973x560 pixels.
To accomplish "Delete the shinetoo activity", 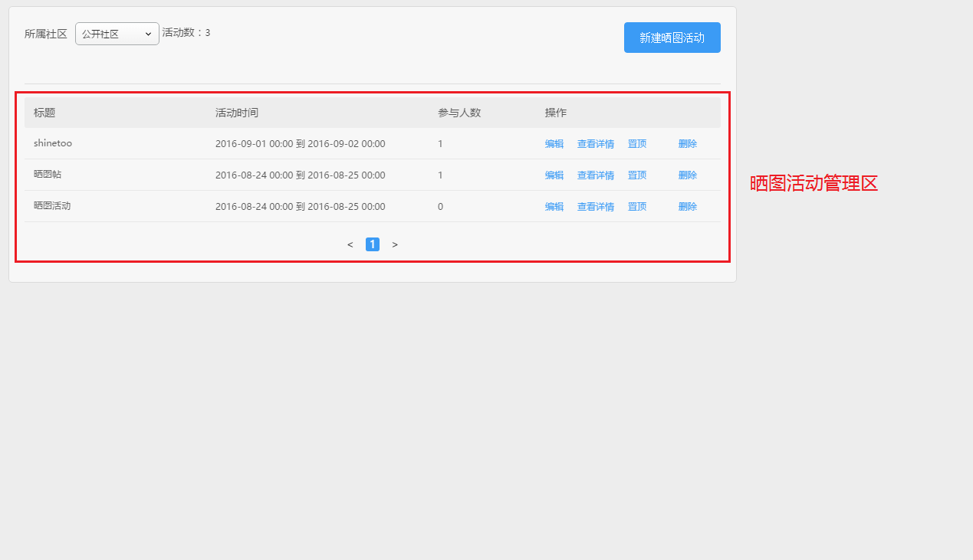I will click(687, 144).
